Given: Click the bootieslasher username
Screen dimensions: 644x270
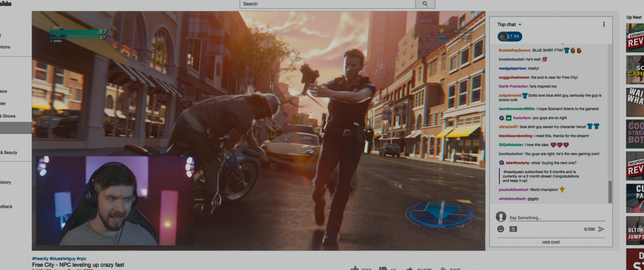Looking at the screenshot, I should (511, 154).
